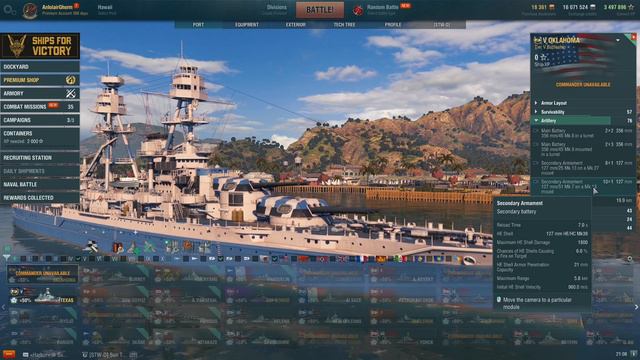Page the ship carousel left
640x360 pixels.
(3, 307)
